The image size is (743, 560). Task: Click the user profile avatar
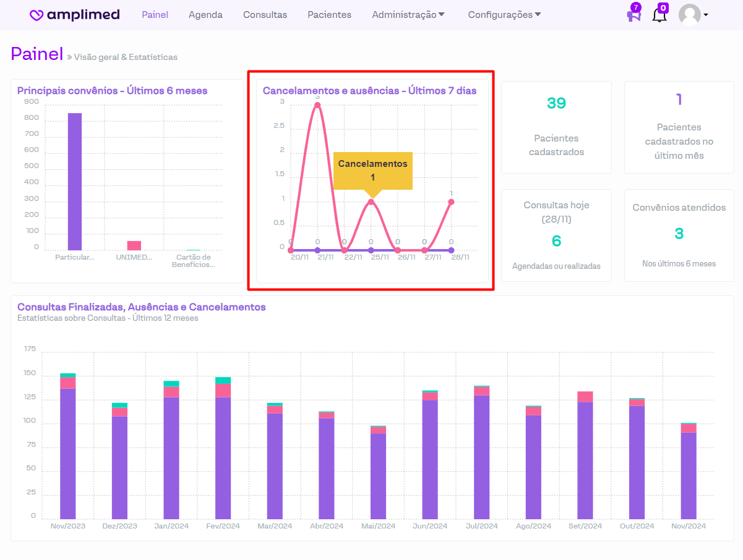click(689, 15)
